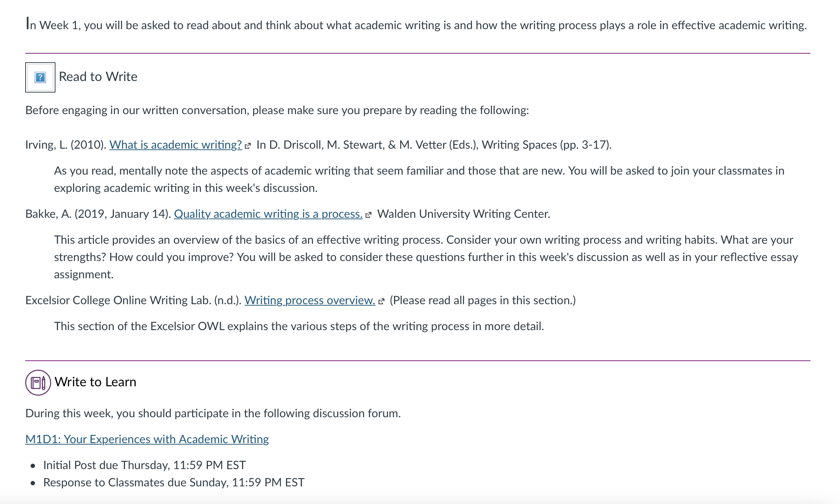Click the 'Write to Learn' heading
The height and width of the screenshot is (504, 840).
pyautogui.click(x=95, y=382)
